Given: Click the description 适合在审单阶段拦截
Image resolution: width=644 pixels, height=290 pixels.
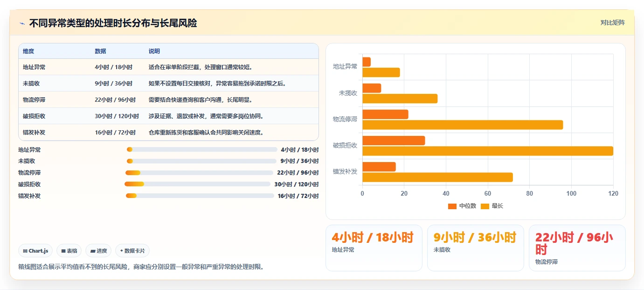Looking at the screenshot, I should [x=201, y=67].
